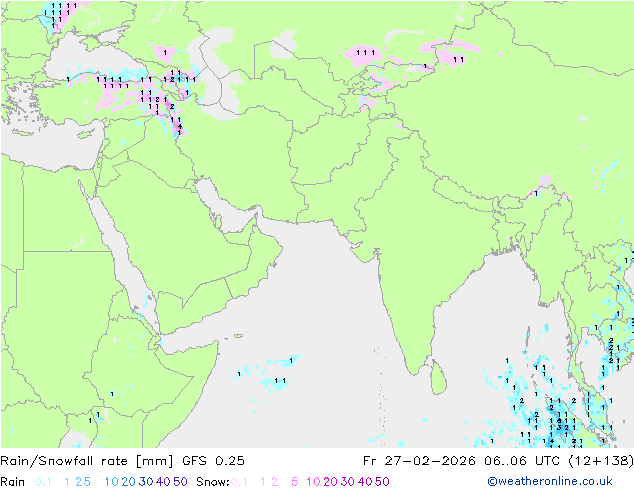This screenshot has height=490, width=634.
Task: Click the "06..06 UTC" time label
Action: point(522,461)
